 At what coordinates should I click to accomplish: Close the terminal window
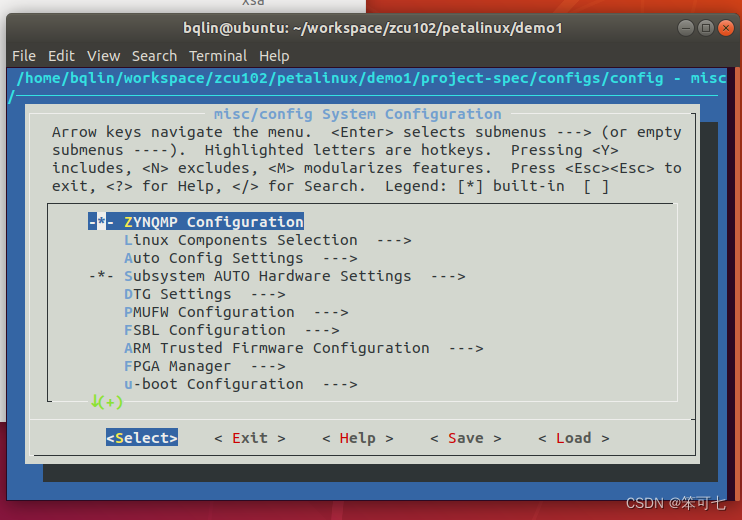(x=725, y=28)
